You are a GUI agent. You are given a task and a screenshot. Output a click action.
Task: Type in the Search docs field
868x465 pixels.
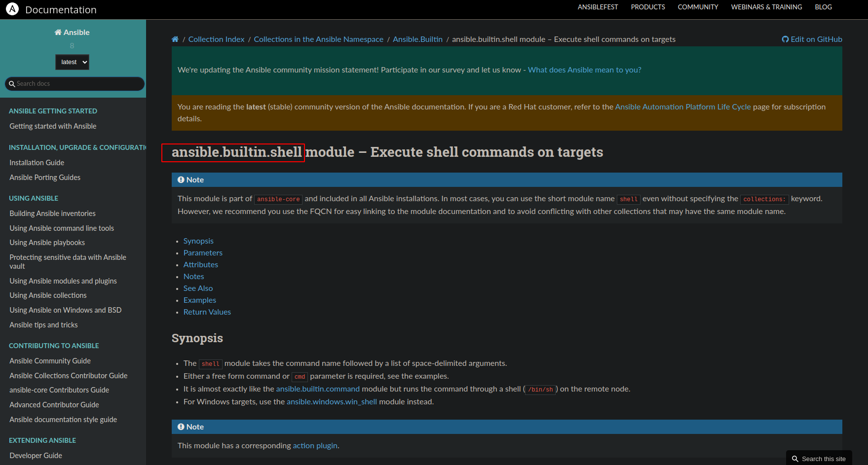pyautogui.click(x=79, y=84)
